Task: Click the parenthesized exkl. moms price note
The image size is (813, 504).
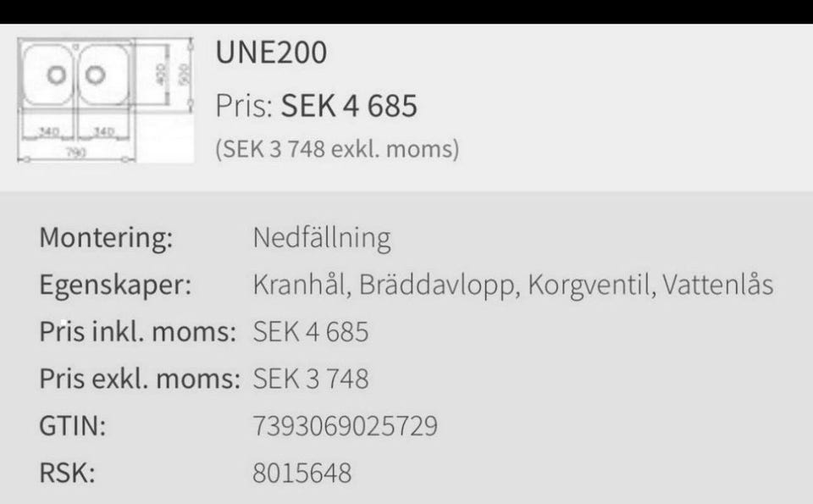Action: click(338, 150)
